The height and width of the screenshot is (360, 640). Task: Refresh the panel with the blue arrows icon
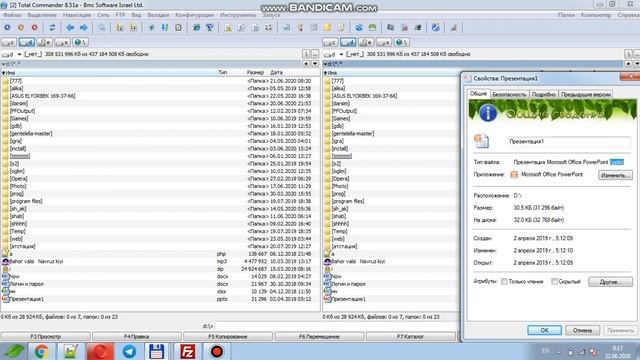[52, 27]
